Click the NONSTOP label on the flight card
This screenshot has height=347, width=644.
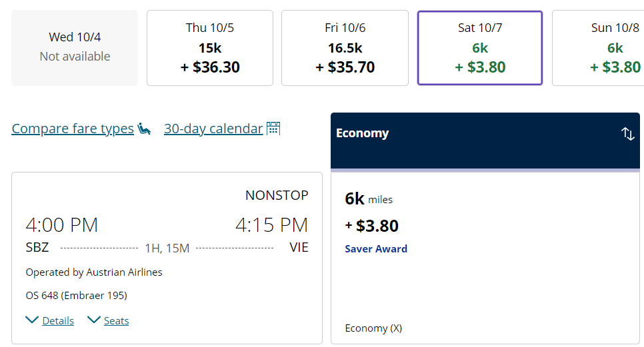pyautogui.click(x=277, y=195)
